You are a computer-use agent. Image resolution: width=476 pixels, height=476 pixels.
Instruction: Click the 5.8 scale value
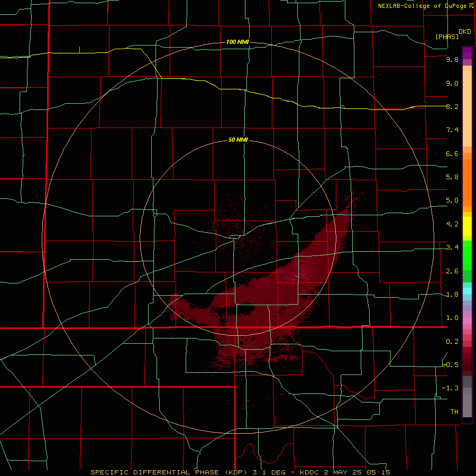click(452, 177)
